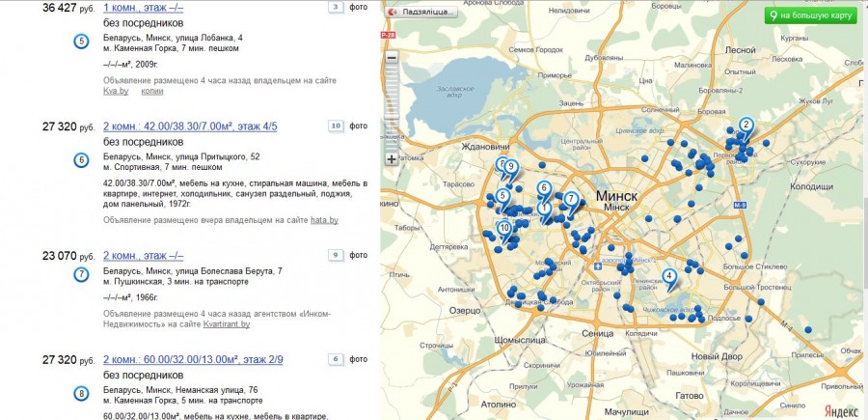This screenshot has height=420, width=868.
Task: Open the 3 photos icon of first listing
Action: (x=336, y=8)
